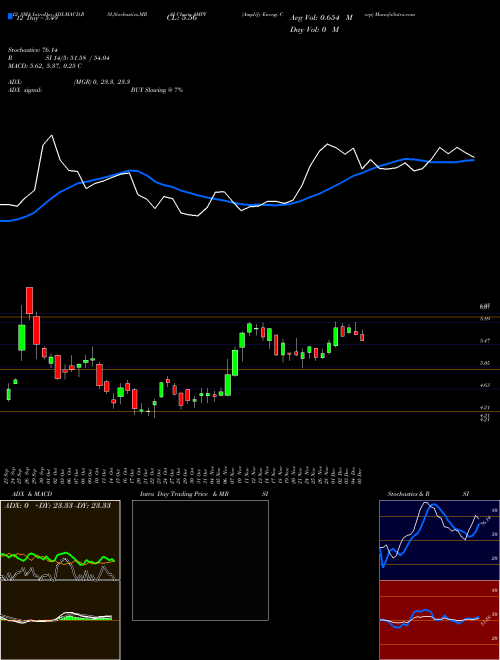Click 'ADX: 0 +DY: 23.33 -DY: 23.33' readout
Screen dimensions: 500x660
pyautogui.click(x=57, y=506)
